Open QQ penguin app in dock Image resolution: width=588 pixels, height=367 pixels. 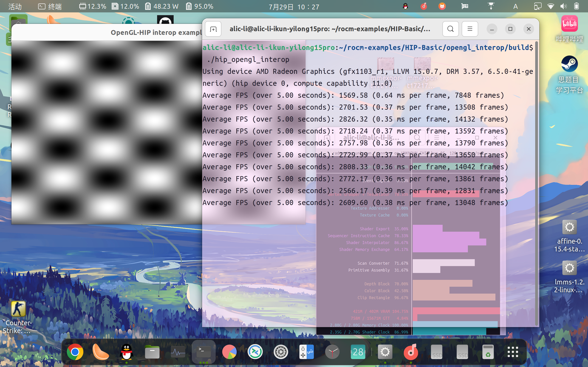(127, 352)
